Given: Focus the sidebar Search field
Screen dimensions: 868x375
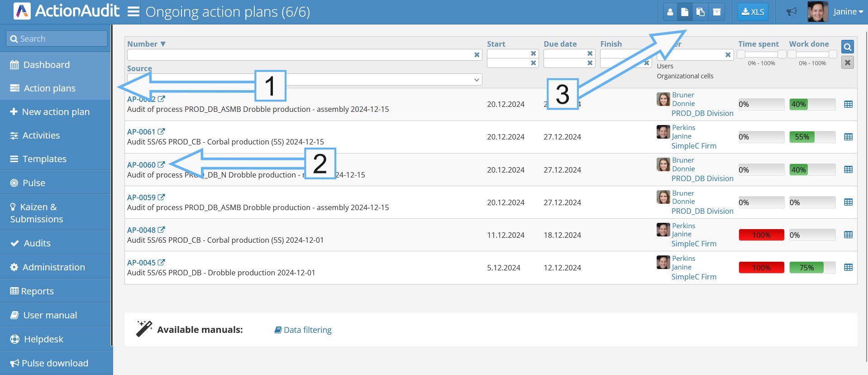Looking at the screenshot, I should pos(57,39).
